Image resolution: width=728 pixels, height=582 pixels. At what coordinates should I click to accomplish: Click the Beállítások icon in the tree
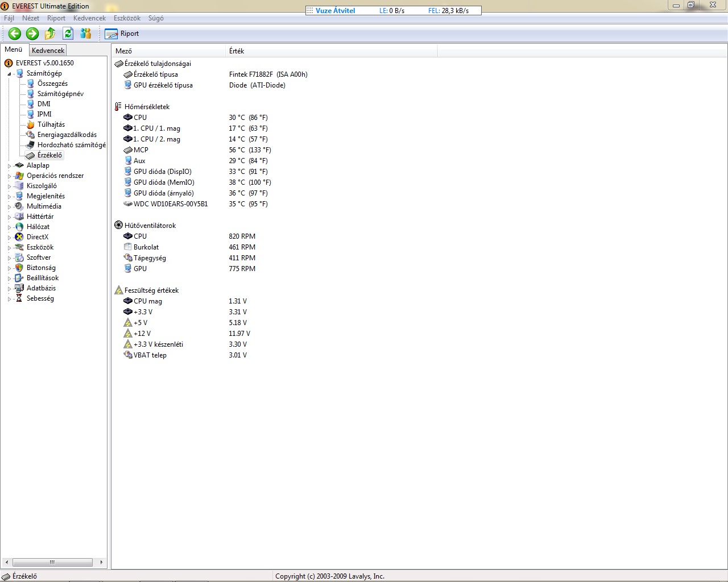(x=19, y=278)
